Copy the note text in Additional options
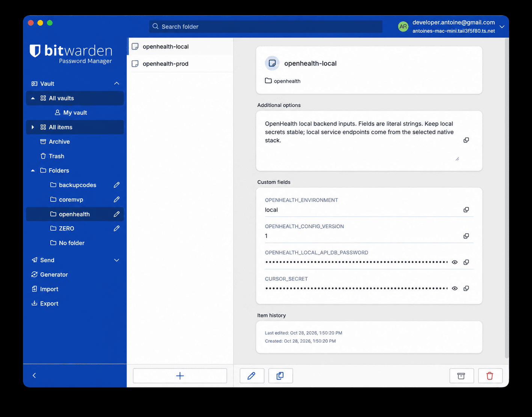This screenshot has width=532, height=417. tap(466, 140)
